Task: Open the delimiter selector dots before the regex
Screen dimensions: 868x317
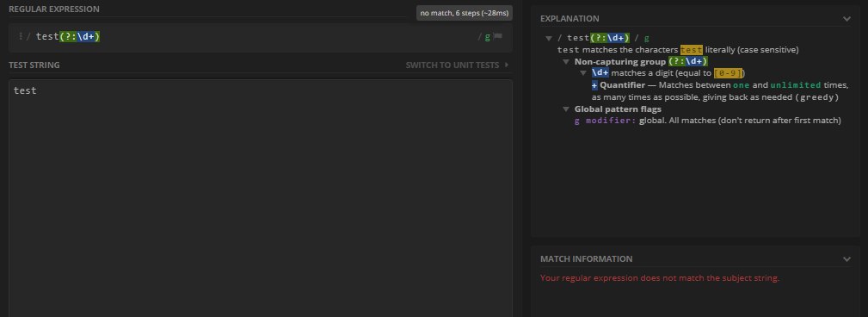Action: coord(21,36)
